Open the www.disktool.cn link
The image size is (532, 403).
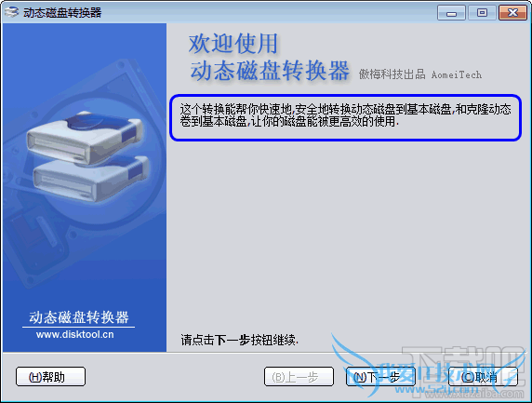pos(75,335)
